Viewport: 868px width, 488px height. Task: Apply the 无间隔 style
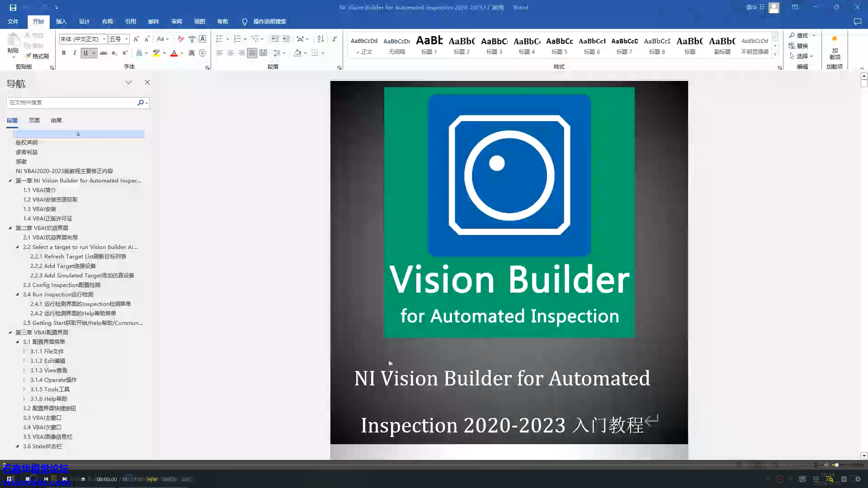(396, 45)
